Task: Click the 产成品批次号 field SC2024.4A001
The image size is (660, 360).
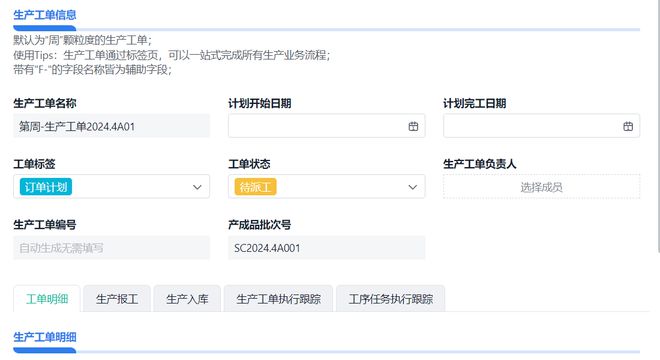Action: click(327, 248)
